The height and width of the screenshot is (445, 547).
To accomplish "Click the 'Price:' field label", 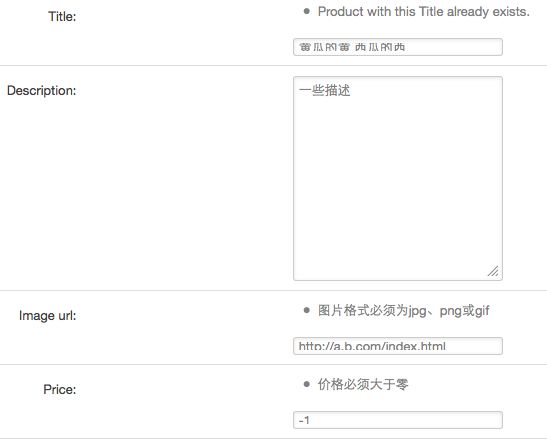I will [60, 390].
